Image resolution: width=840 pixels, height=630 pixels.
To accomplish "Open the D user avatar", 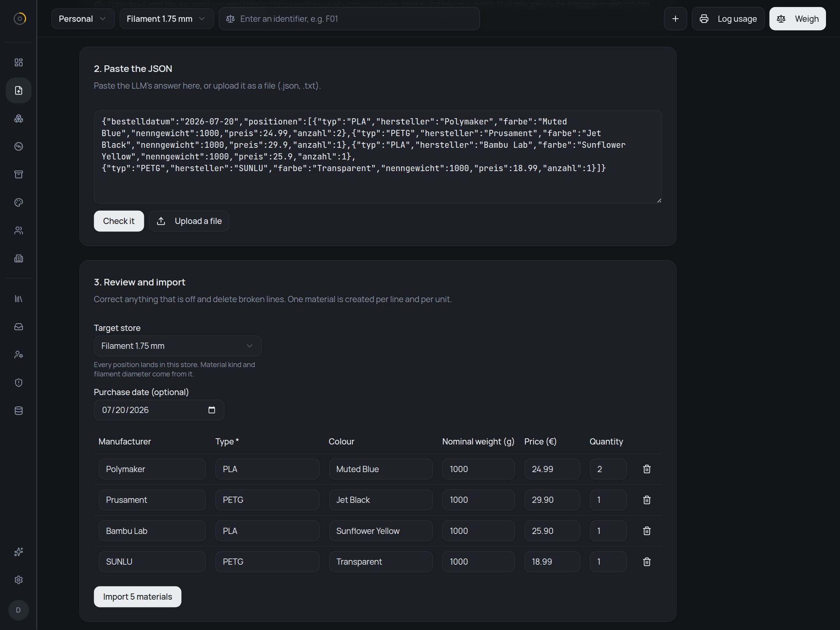I will [x=18, y=610].
